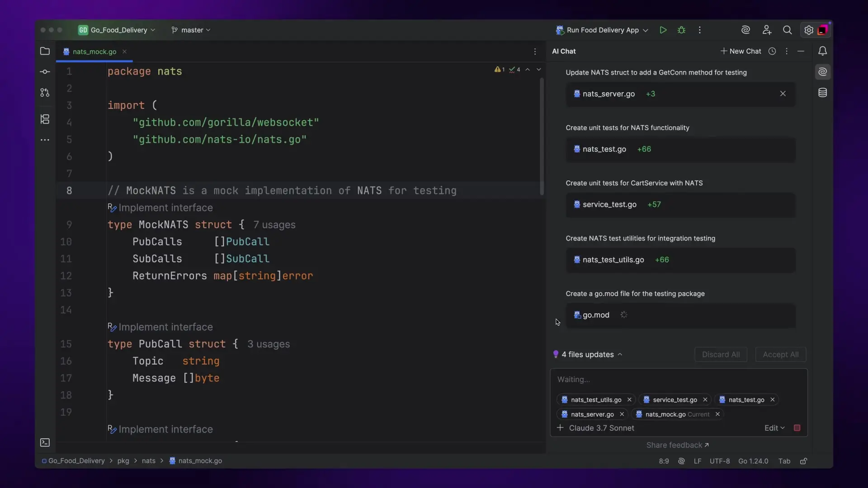Open nats_test_utils.go +66 change entry

[x=680, y=260]
